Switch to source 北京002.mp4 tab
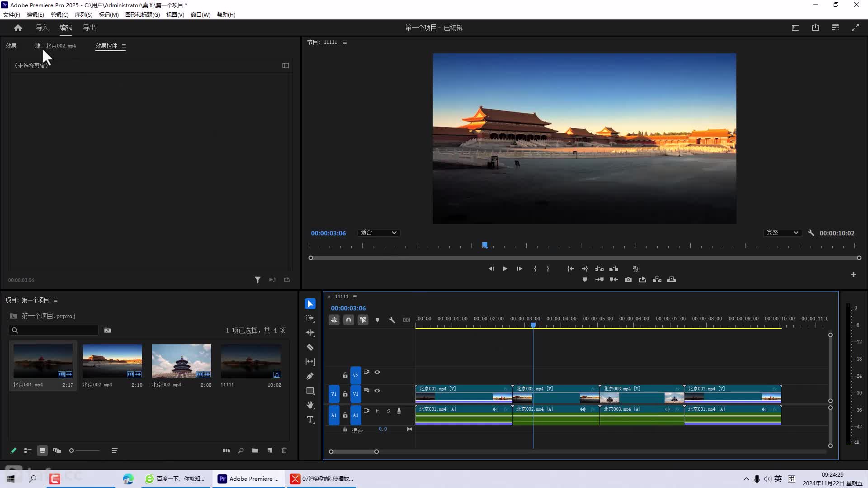Screen dimensions: 868x488 (x=56, y=46)
